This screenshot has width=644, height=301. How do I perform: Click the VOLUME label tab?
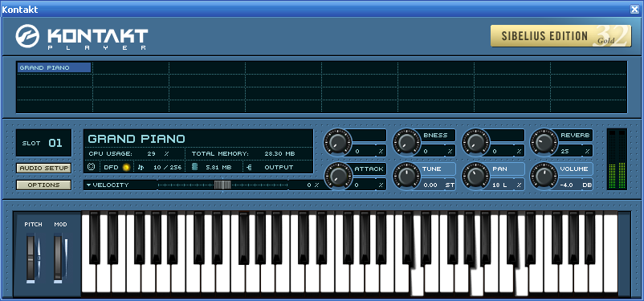(x=576, y=169)
